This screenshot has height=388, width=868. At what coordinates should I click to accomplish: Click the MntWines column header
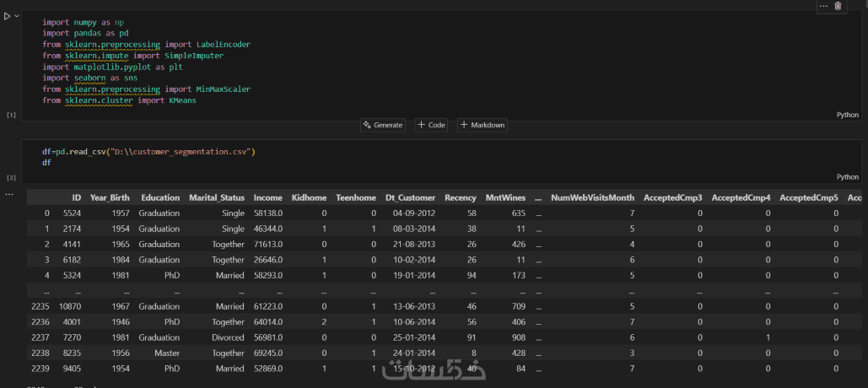(505, 197)
